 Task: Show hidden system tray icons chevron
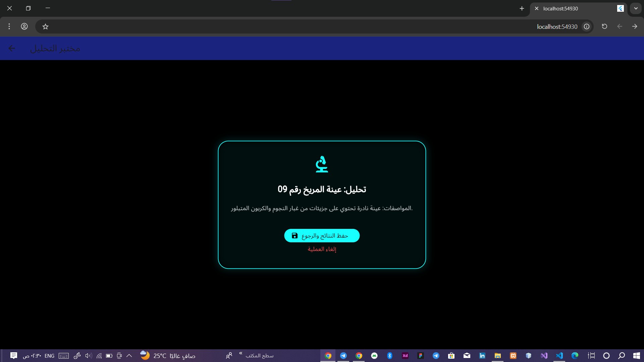pyautogui.click(x=129, y=356)
